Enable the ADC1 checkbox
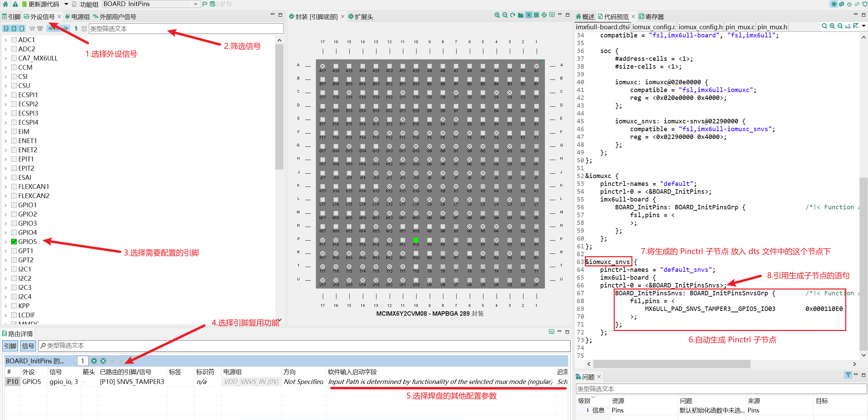868x420 pixels. pyautogui.click(x=14, y=40)
